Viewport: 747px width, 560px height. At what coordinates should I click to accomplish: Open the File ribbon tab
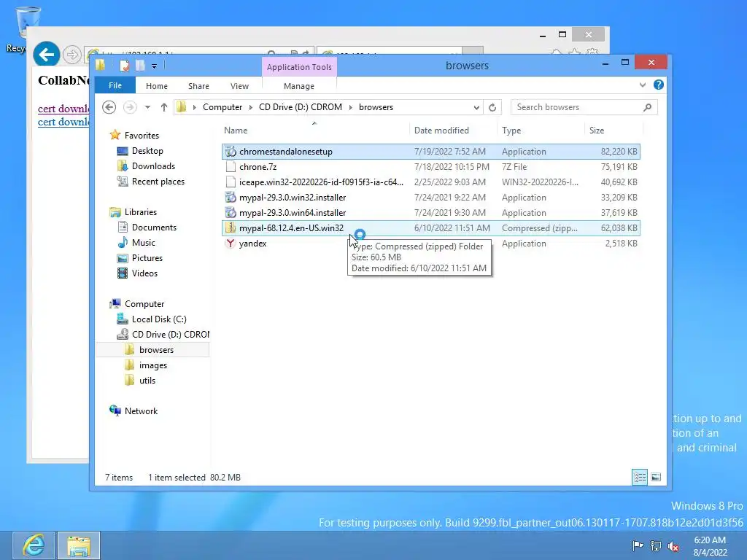pyautogui.click(x=115, y=86)
